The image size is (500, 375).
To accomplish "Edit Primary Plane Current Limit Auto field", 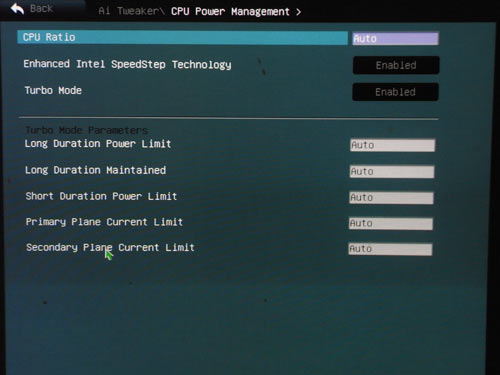I will click(x=391, y=223).
